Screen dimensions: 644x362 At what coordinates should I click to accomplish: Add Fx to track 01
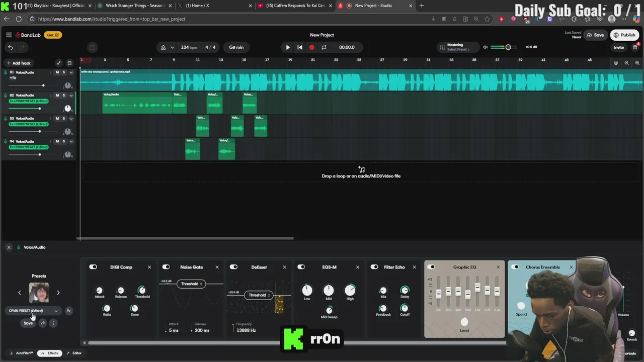[13, 78]
